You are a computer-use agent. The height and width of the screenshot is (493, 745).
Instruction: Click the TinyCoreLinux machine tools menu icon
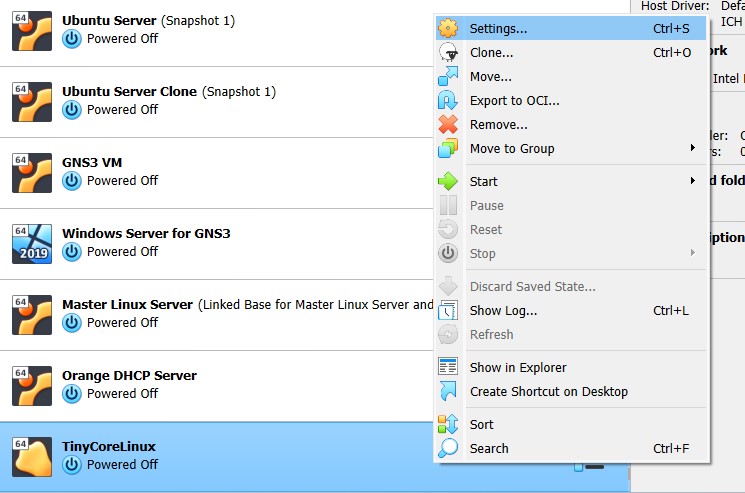(x=589, y=467)
